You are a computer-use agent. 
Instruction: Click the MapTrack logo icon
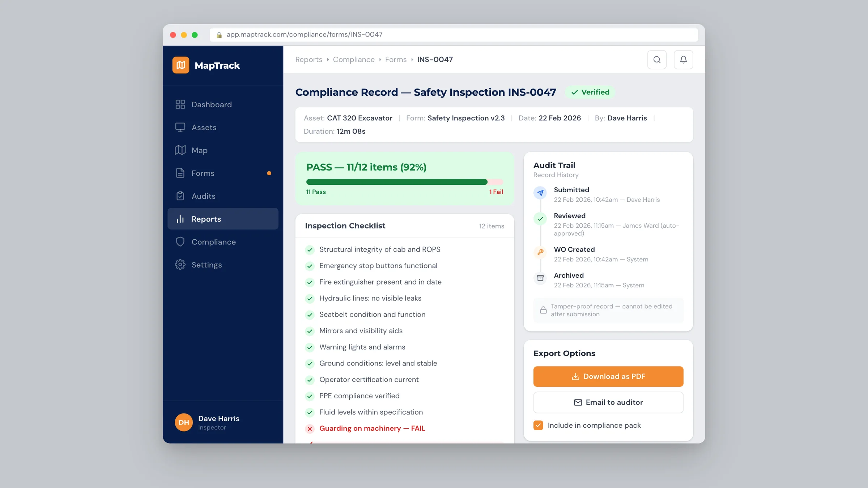[x=180, y=65]
